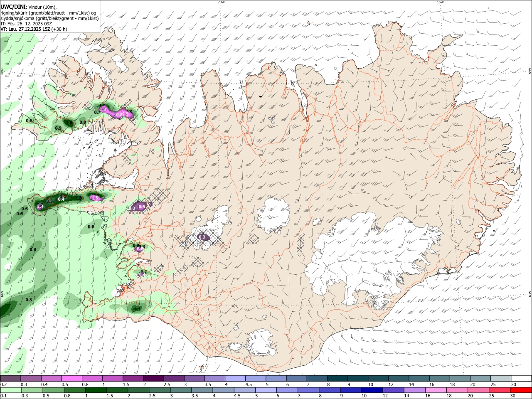Viewport: 532px width, 399px height.
Task: Select the IT initial time line 26. 12. 2025 09Z
Action: (26, 24)
